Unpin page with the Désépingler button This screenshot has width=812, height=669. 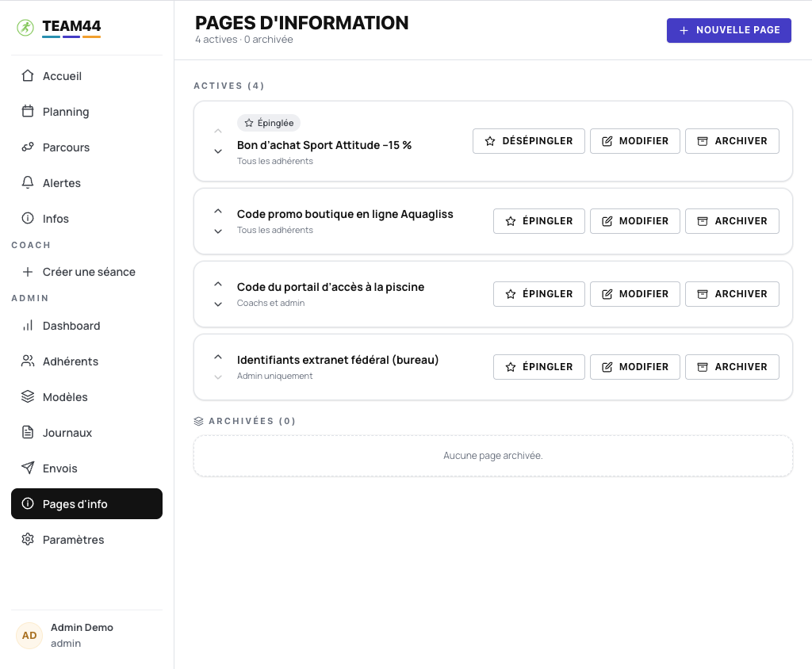tap(529, 141)
